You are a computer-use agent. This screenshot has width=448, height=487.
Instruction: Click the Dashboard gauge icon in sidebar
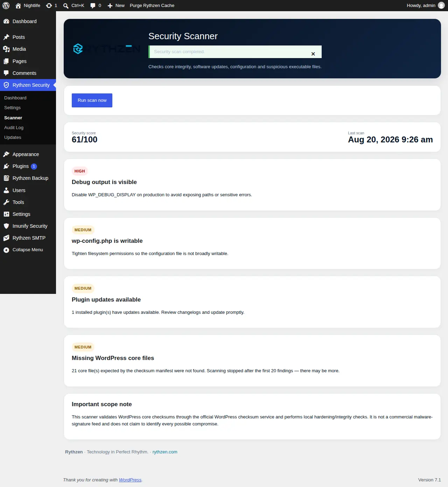click(6, 21)
